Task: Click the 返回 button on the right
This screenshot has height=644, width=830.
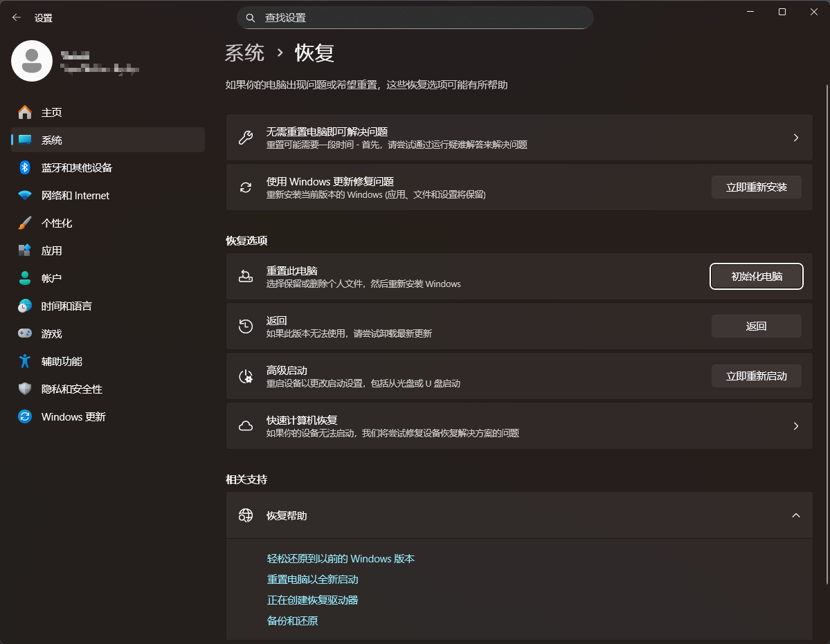Action: pyautogui.click(x=756, y=326)
